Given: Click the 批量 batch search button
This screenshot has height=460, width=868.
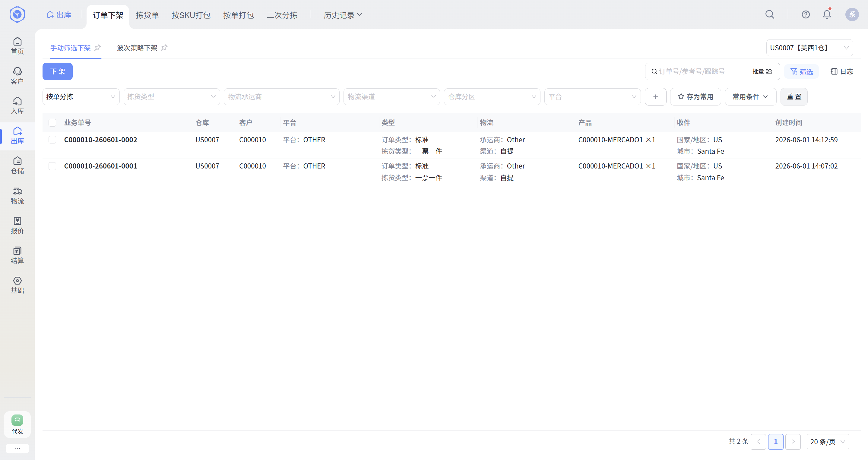Looking at the screenshot, I should click(762, 71).
